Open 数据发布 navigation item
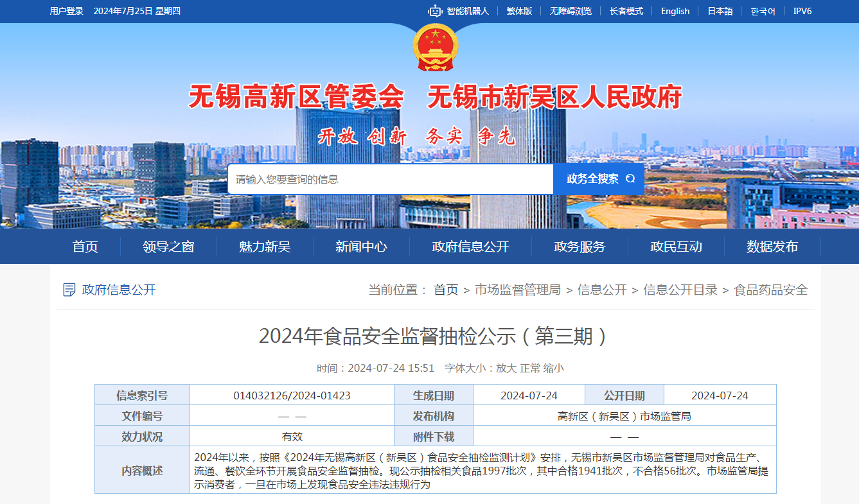Viewport: 859px width, 504px height. coord(772,247)
